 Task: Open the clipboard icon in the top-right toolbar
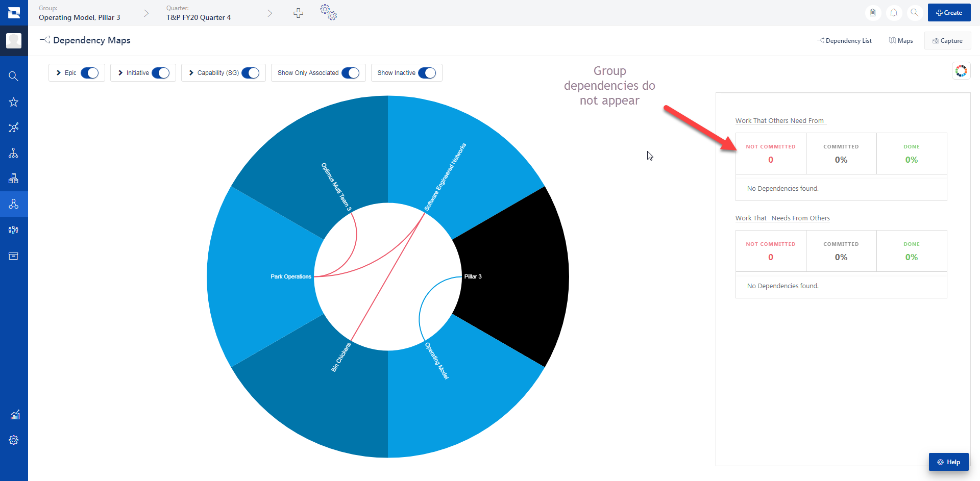click(873, 13)
